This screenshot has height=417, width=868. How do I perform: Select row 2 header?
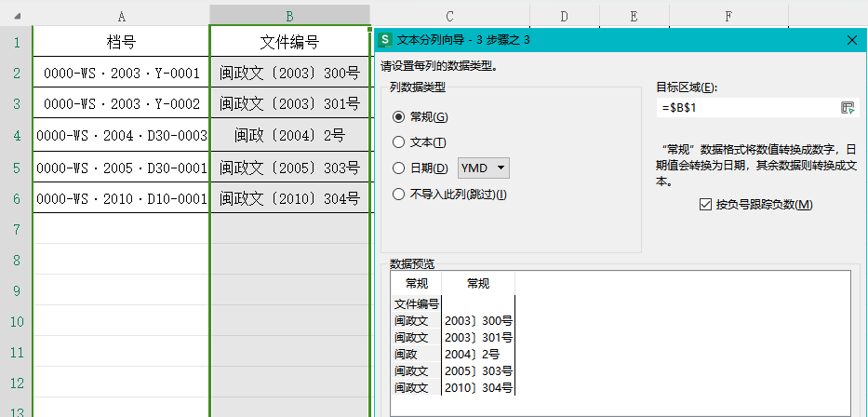coord(17,73)
